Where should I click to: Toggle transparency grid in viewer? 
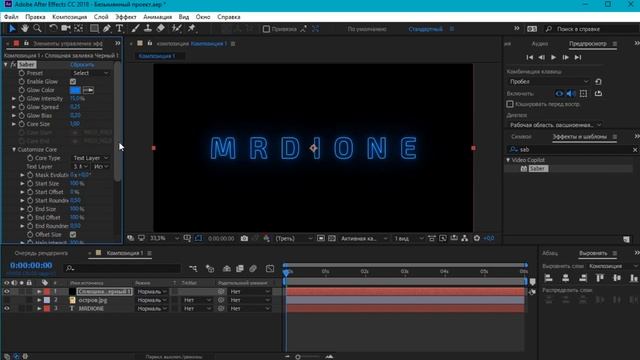click(x=332, y=238)
